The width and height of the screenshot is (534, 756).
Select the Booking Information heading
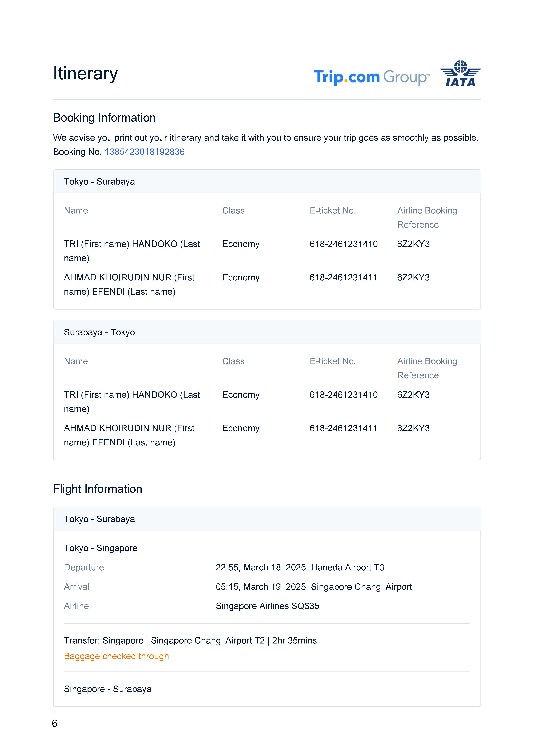(104, 118)
